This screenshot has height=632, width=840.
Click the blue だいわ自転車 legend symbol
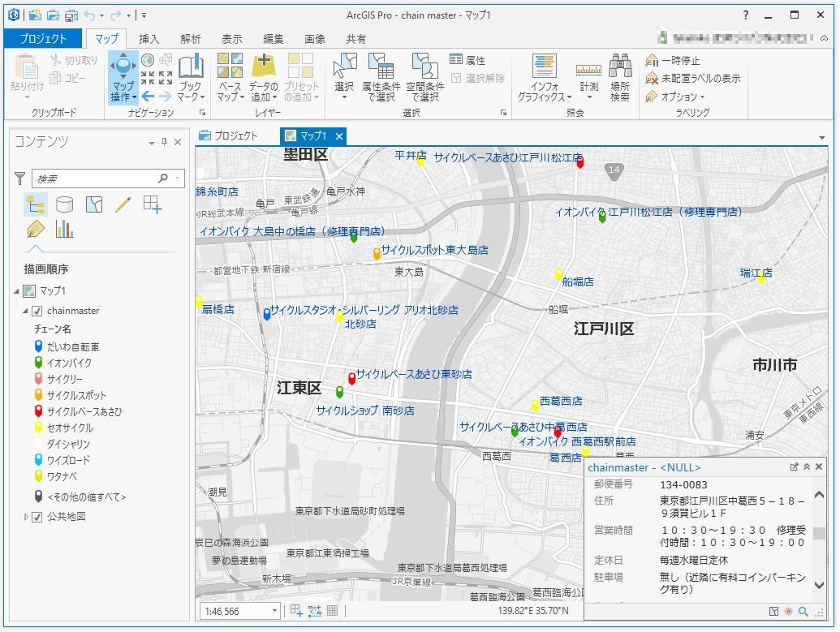(39, 346)
